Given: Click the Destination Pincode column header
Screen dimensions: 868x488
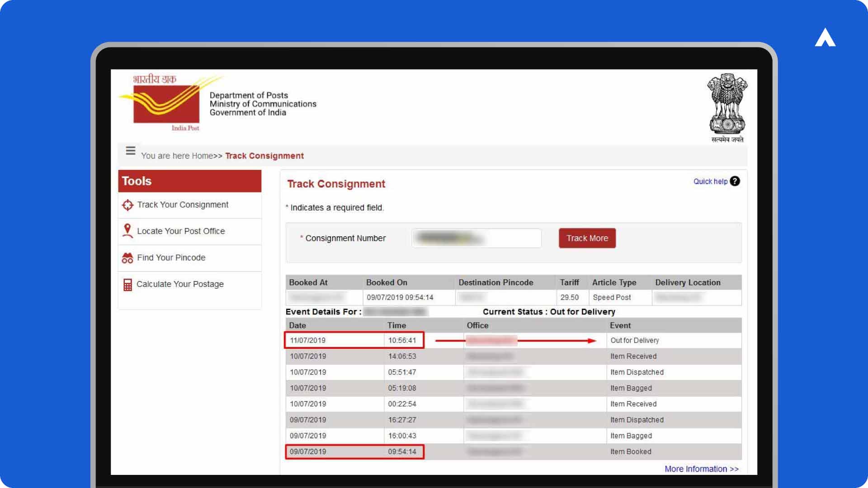Looking at the screenshot, I should coord(496,282).
